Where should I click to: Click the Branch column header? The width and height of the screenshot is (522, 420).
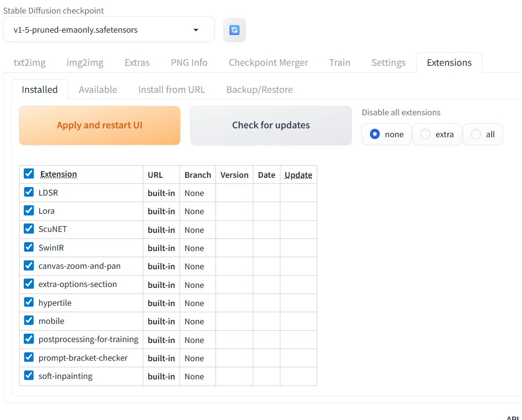point(198,175)
